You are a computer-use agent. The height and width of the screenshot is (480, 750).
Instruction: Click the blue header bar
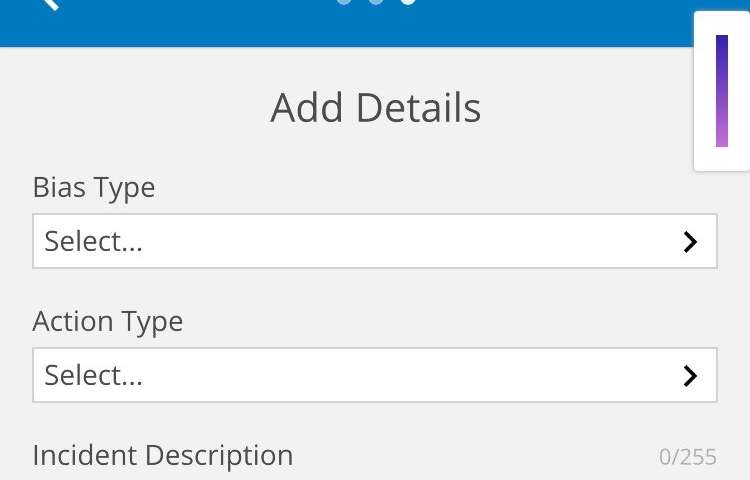tap(347, 23)
